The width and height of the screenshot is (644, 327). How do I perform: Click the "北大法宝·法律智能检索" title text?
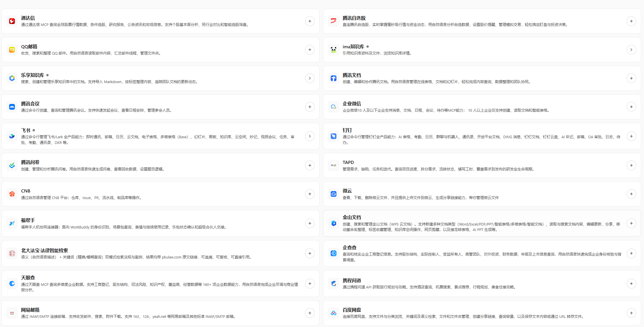coord(45,250)
